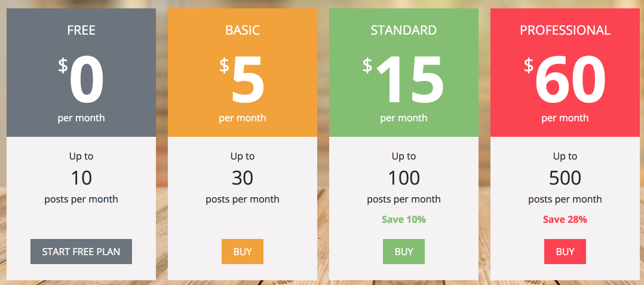Select the BASIC plan heading
Viewport: 644px width, 285px height.
(x=243, y=30)
